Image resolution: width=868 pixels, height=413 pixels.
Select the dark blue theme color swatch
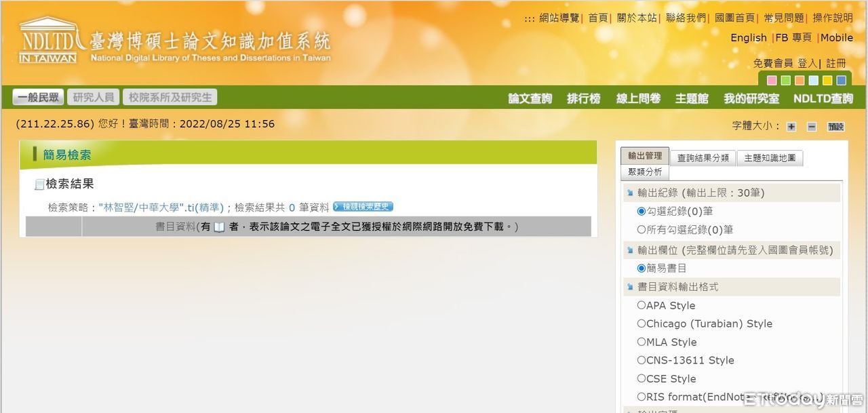pyautogui.click(x=842, y=81)
